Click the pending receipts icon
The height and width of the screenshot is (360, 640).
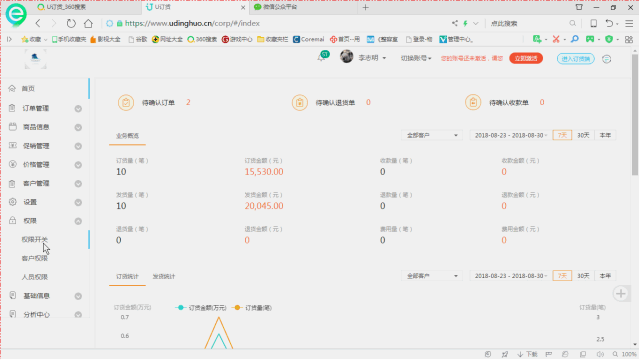[473, 102]
